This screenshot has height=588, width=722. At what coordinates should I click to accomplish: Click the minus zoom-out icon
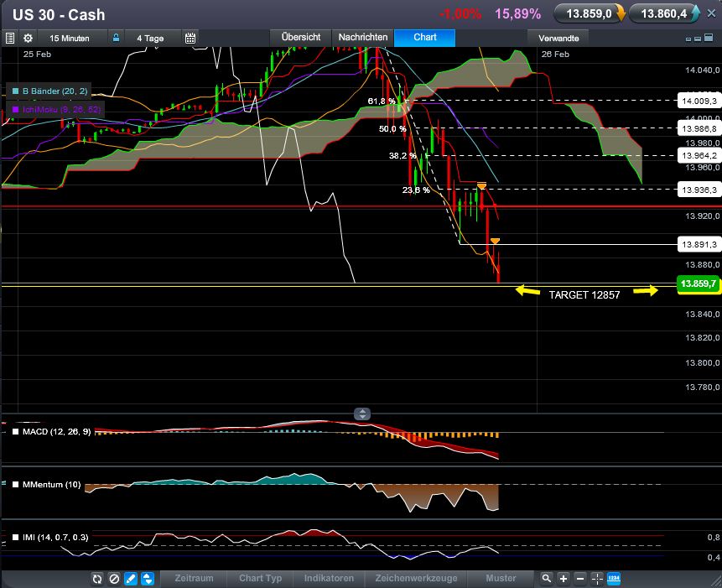[580, 578]
